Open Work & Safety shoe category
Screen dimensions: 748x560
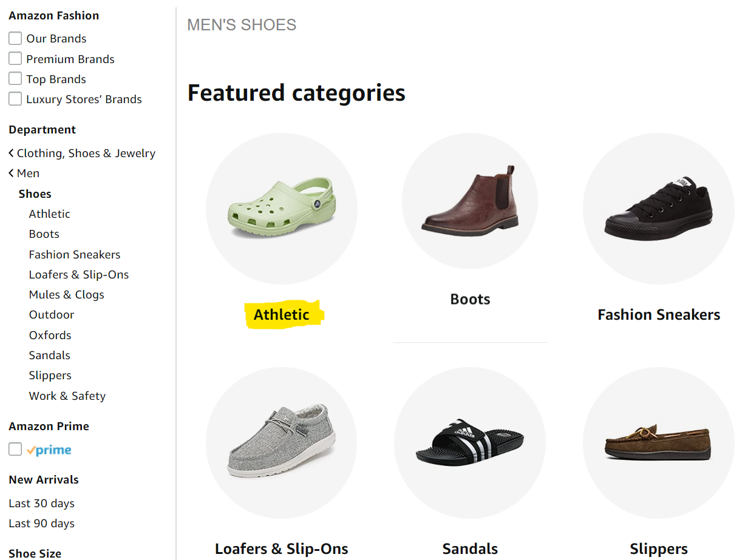[x=67, y=396]
